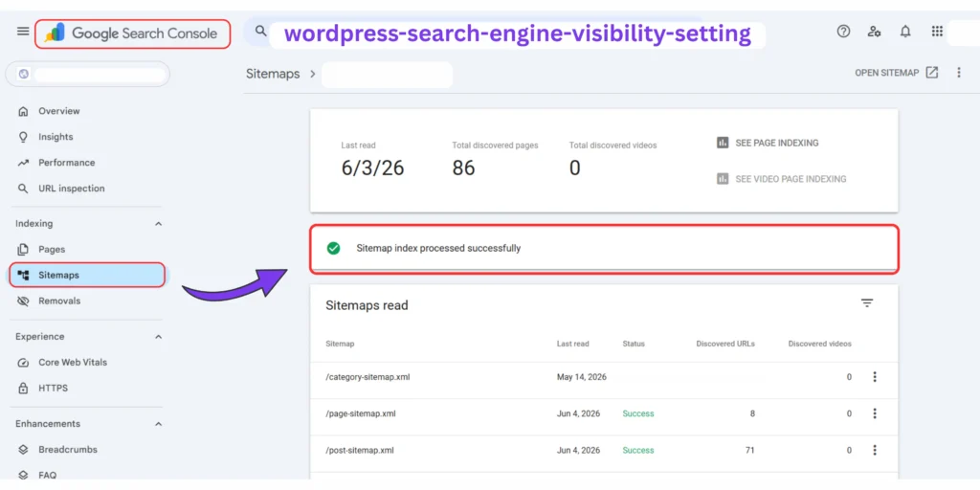Viewport: 980px width, 490px height.
Task: Click Sitemap index processed successfully message
Action: click(x=438, y=248)
